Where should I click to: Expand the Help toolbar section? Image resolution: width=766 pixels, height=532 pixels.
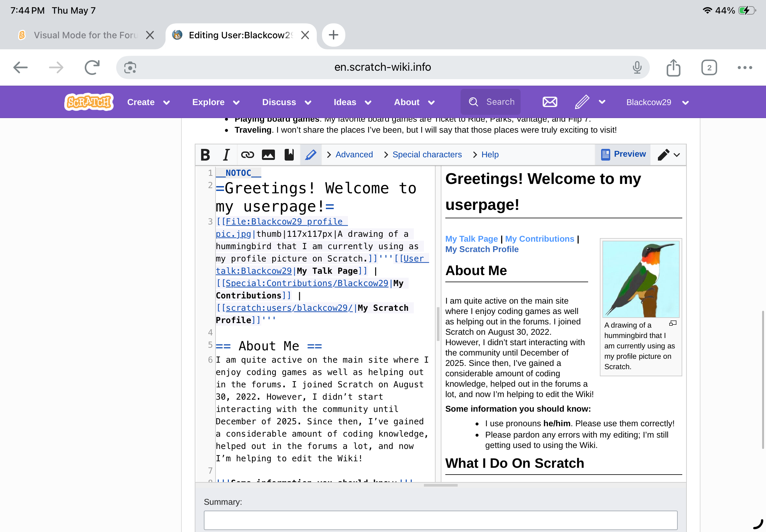tap(486, 155)
